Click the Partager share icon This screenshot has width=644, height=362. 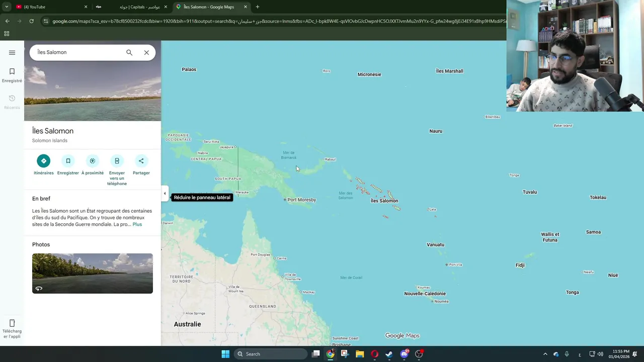pos(141,161)
